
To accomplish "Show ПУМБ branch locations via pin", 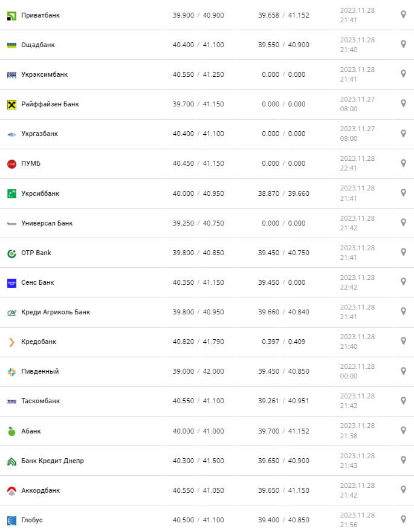I will [403, 163].
